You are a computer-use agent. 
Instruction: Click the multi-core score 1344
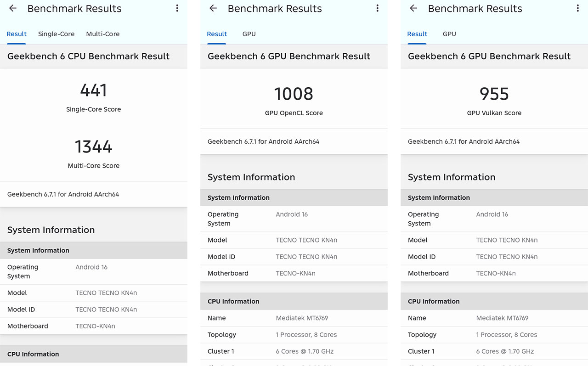pyautogui.click(x=94, y=147)
